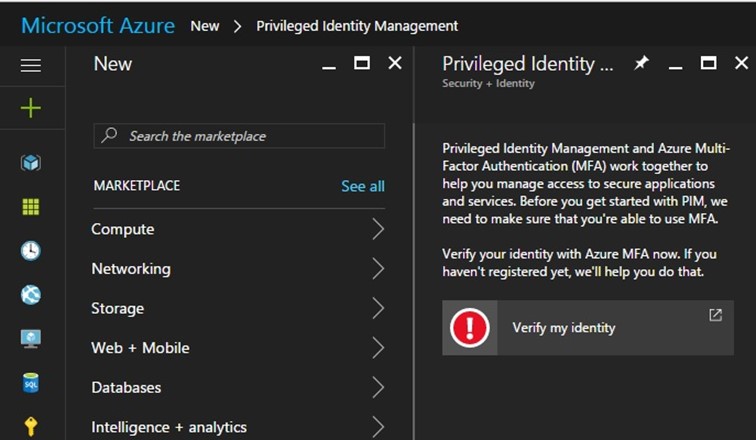Click Privileged Identity Management breadcrumb
This screenshot has width=756, height=440.
(357, 26)
